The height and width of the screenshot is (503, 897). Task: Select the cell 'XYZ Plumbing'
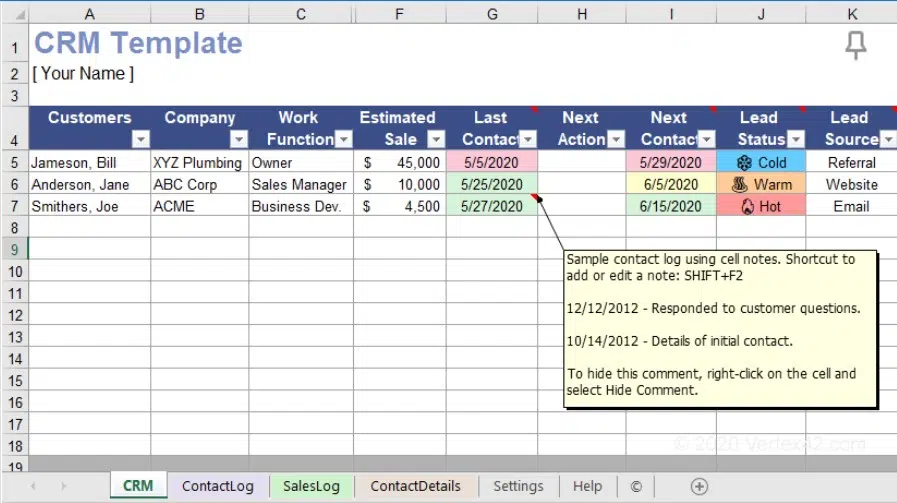pos(200,163)
